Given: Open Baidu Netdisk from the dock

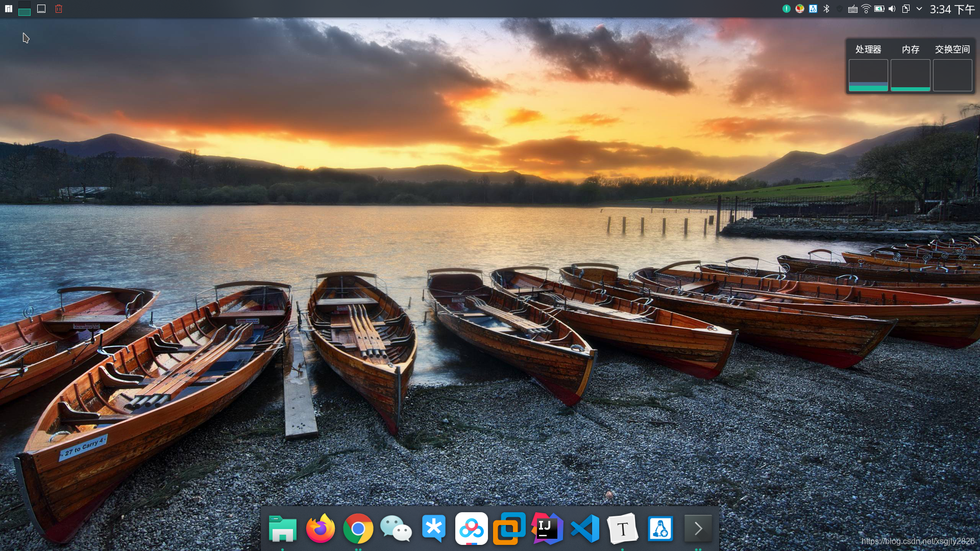Looking at the screenshot, I should 471,529.
